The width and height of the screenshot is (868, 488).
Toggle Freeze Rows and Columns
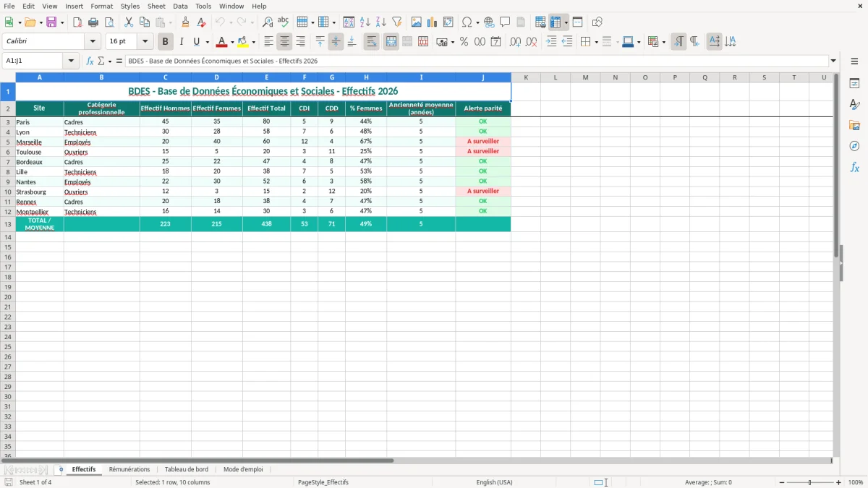[556, 22]
